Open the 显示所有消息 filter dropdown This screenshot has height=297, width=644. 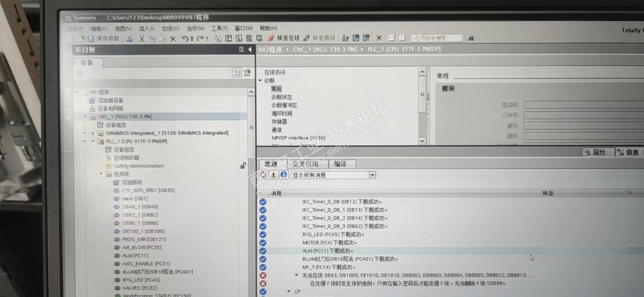[x=372, y=175]
